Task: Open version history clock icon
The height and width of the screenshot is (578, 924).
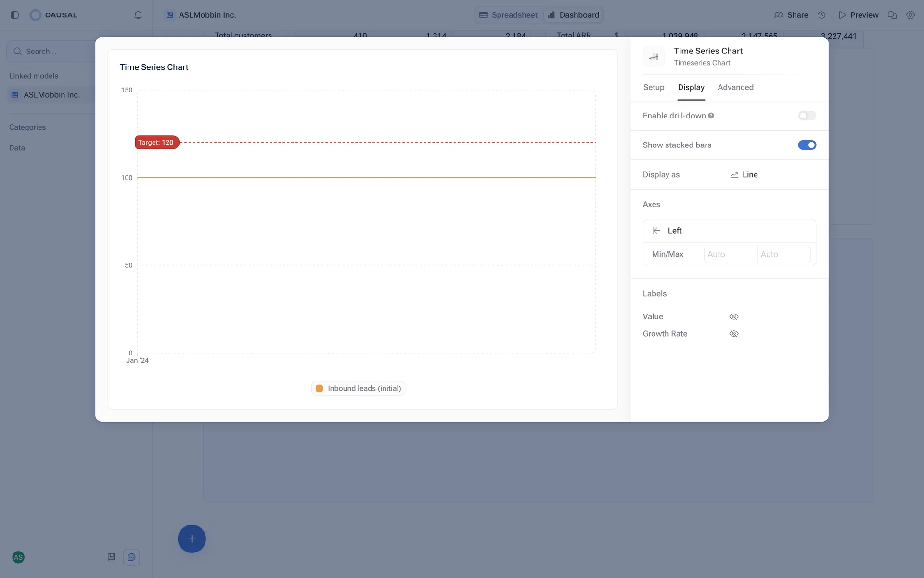Action: pyautogui.click(x=821, y=15)
